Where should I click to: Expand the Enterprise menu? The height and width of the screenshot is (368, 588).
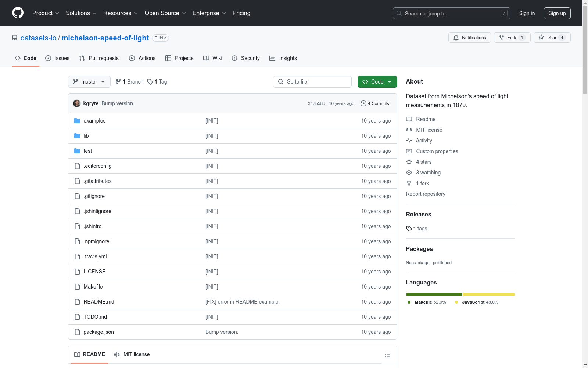pos(209,13)
